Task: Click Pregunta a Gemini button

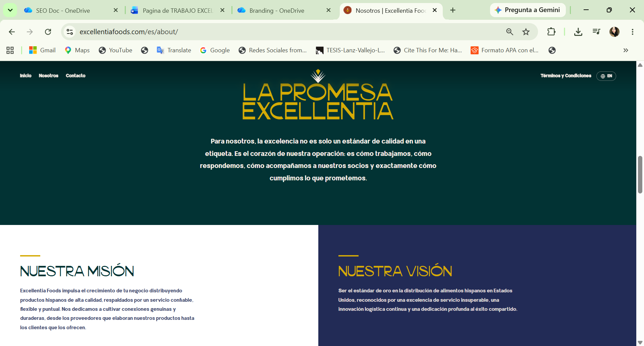Action: click(528, 10)
